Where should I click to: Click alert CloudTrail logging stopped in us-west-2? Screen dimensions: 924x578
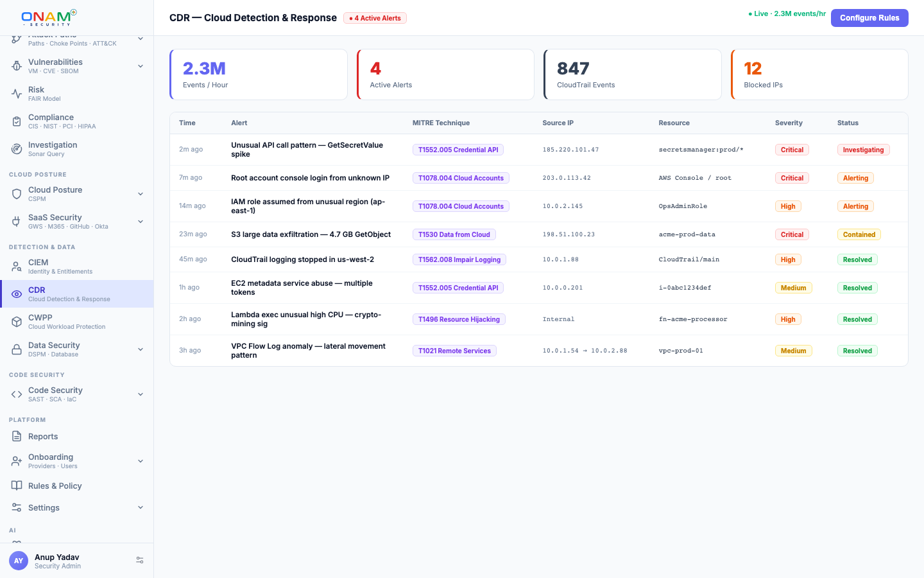[x=302, y=259]
